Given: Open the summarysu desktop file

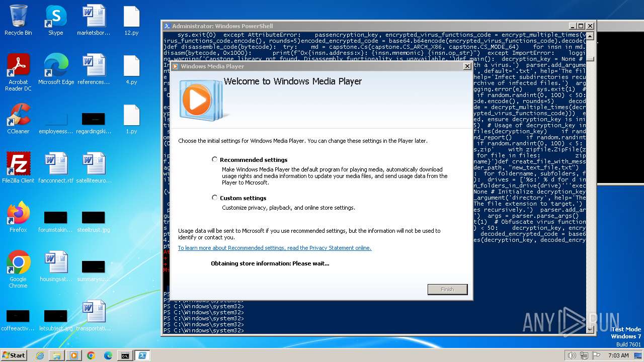Looking at the screenshot, I should (94, 270).
